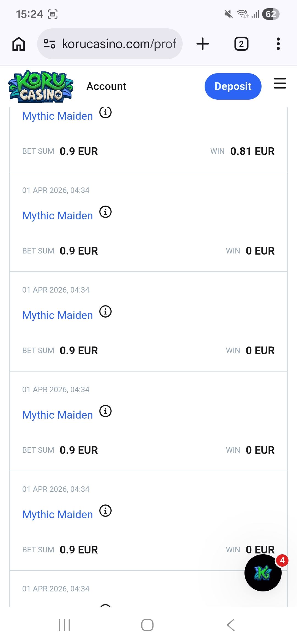Open the site settings icon in address bar
This screenshot has height=644, width=297.
pyautogui.click(x=50, y=44)
